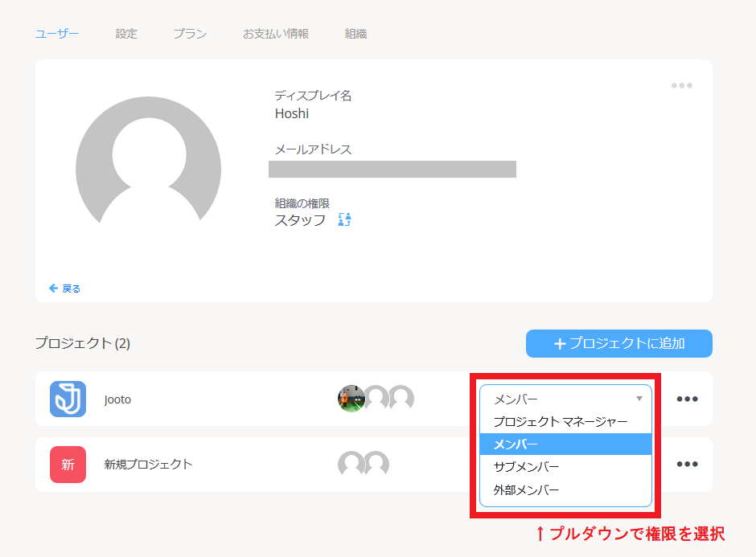Open the three-dot menu for 新規プロジェクト row
The height and width of the screenshot is (557, 756).
[687, 465]
